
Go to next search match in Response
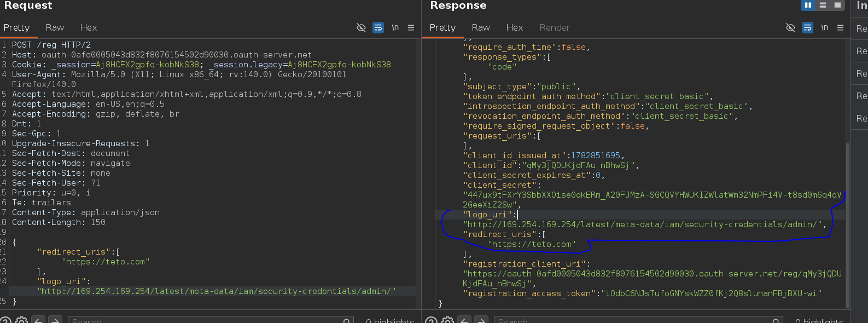pos(481,321)
